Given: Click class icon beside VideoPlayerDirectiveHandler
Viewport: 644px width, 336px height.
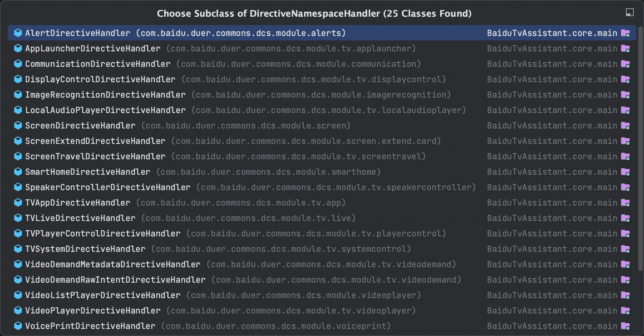Looking at the screenshot, I should [x=18, y=310].
